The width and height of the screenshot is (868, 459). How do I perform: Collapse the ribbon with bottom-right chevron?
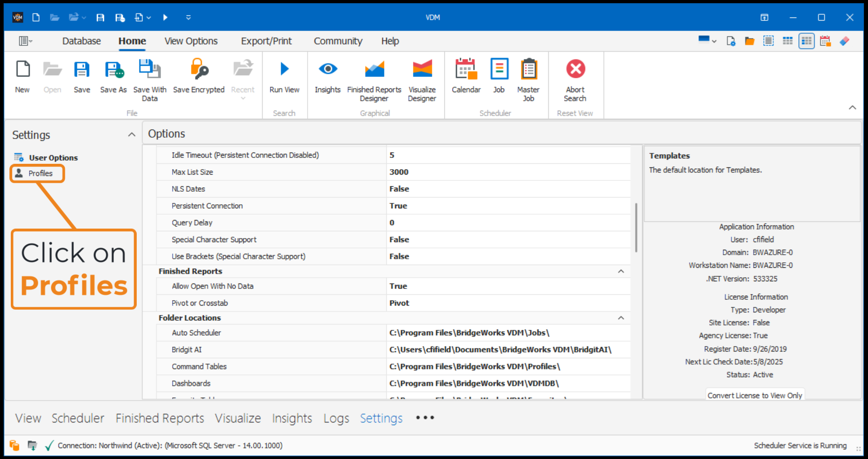point(852,108)
